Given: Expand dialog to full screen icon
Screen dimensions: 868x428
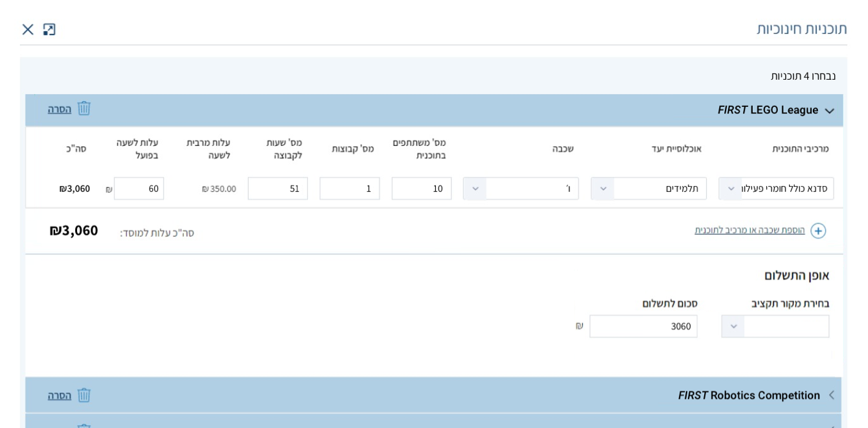Looking at the screenshot, I should point(49,29).
